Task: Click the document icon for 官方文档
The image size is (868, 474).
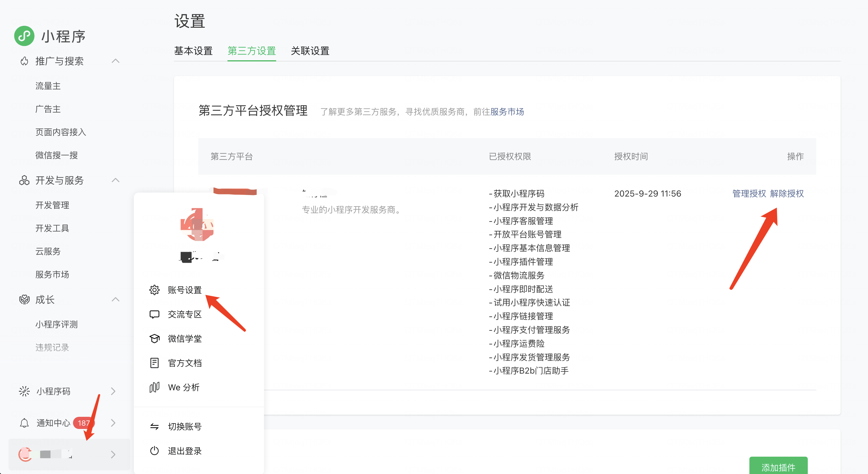Action: point(154,363)
